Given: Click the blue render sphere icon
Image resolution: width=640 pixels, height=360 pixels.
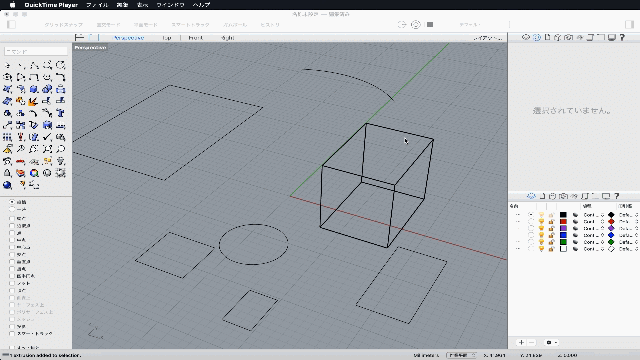Looking at the screenshot, I should point(7,185).
